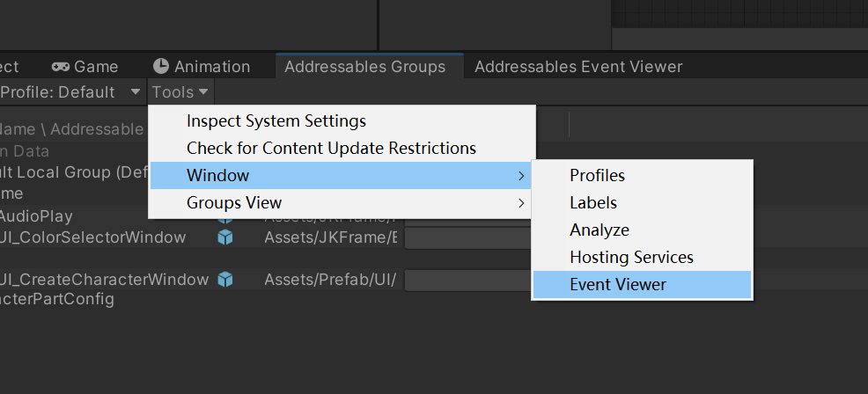Click the Game tab gamepad icon
868x394 pixels.
(61, 67)
